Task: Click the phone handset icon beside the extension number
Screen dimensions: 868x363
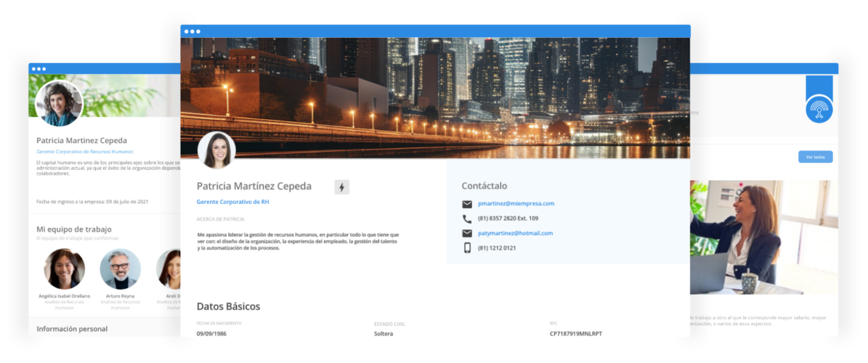Action: click(467, 219)
